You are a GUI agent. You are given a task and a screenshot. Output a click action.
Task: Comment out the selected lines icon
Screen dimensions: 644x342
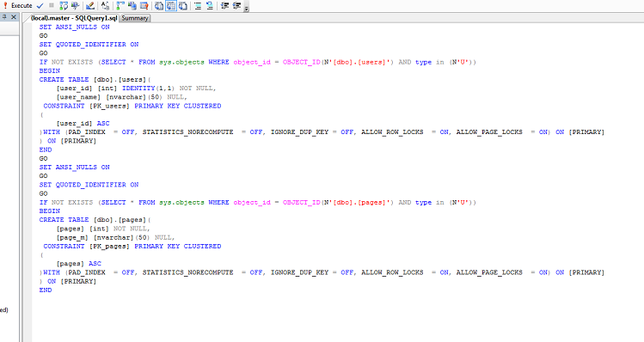coord(198,6)
